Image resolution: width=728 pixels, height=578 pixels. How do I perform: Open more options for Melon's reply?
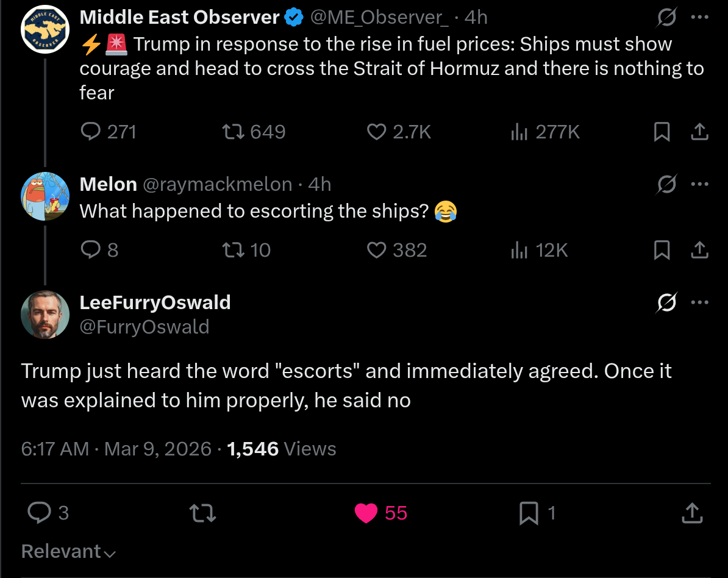coord(699,184)
